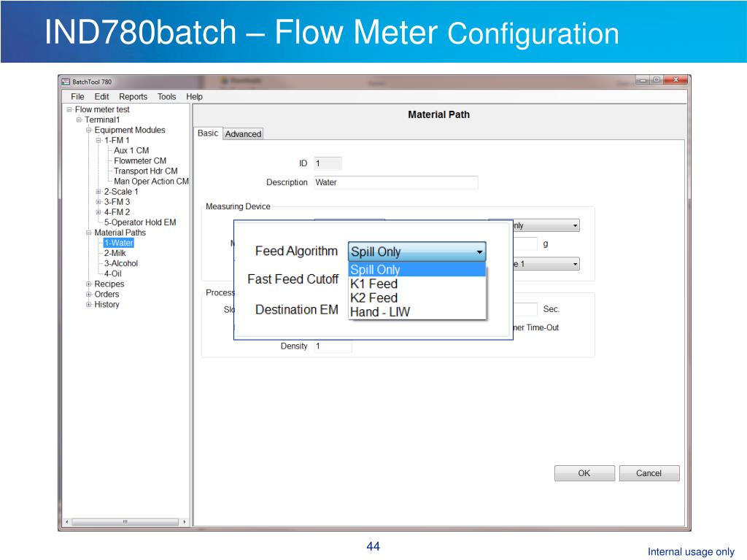The image size is (747, 560).
Task: Open the Feed Algorithm combo box
Action: point(417,252)
